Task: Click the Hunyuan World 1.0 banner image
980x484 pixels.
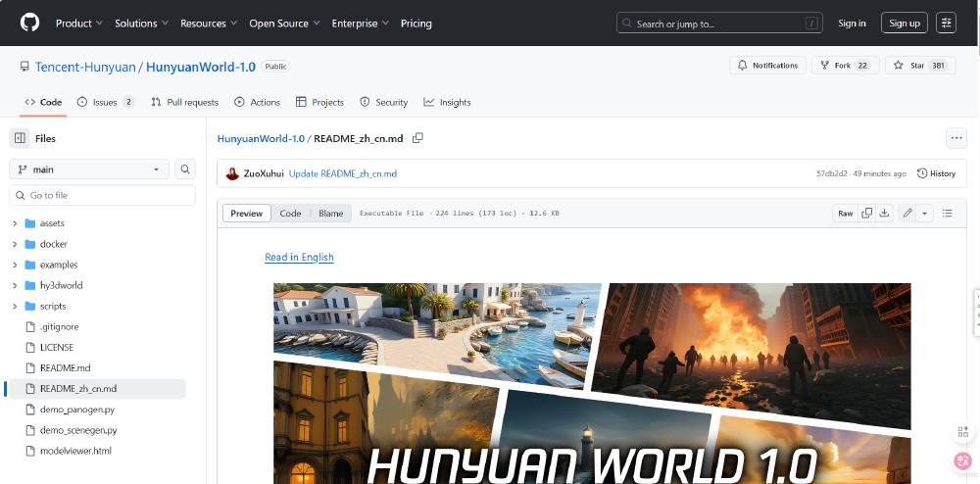Action: (x=592, y=383)
